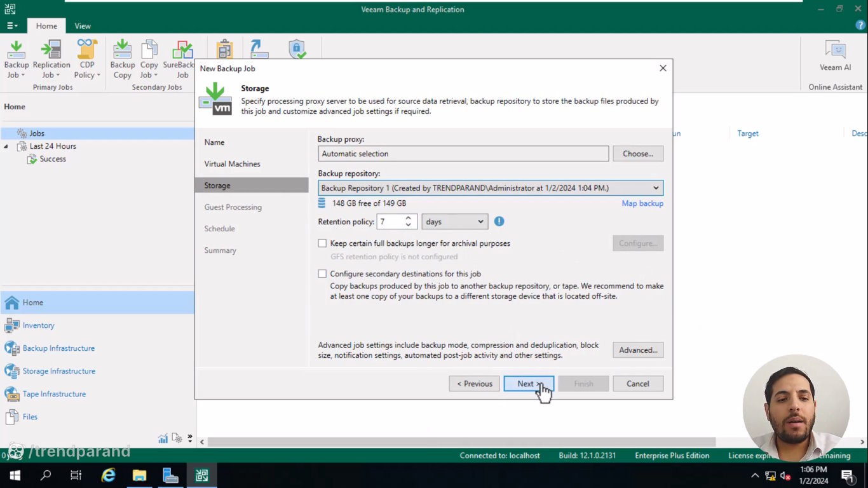Click the Veeam taskbar icon
The image size is (868, 488).
201,475
